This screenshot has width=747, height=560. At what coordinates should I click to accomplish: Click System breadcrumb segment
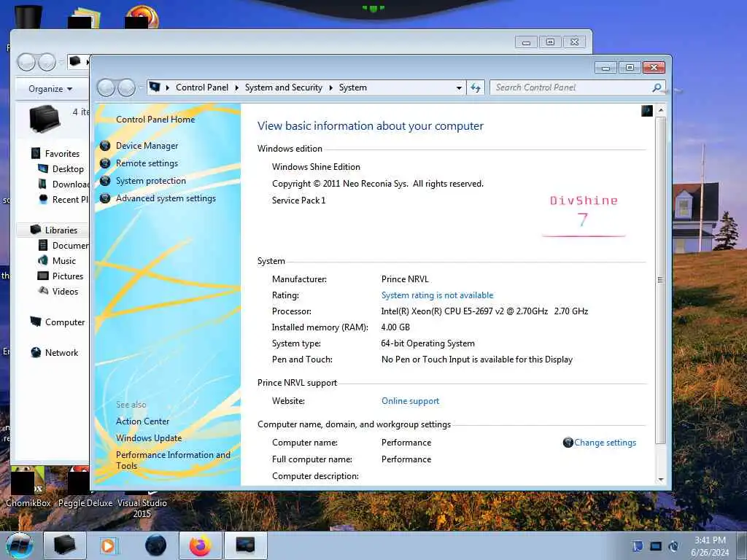(x=353, y=87)
